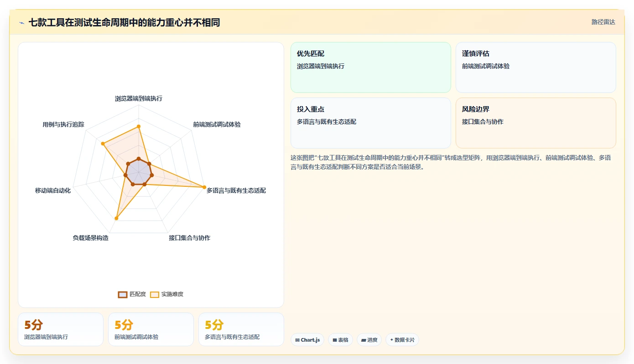Click 接口集合与协作 text in 风险边界 card
Image resolution: width=634 pixels, height=364 pixels.
click(483, 122)
